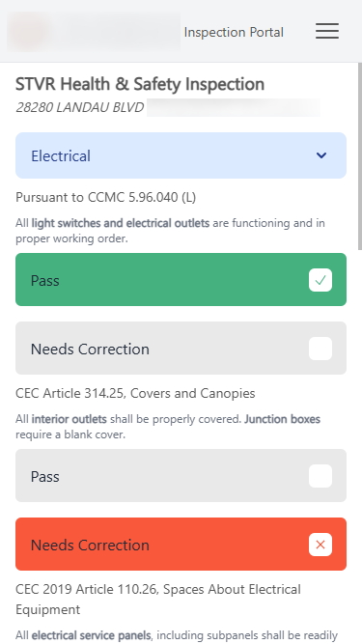Click the page's vertical scrollbar thumb
The image size is (362, 644).
point(359,156)
